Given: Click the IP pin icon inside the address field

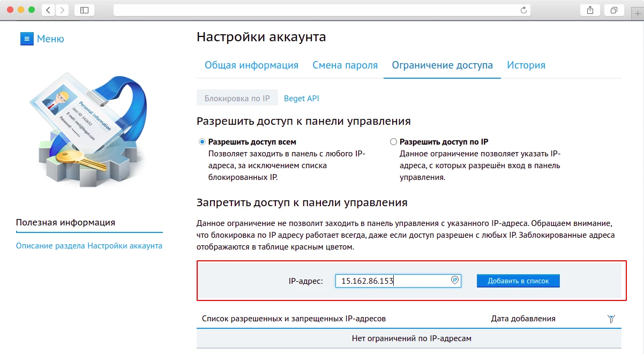Looking at the screenshot, I should pyautogui.click(x=453, y=281).
